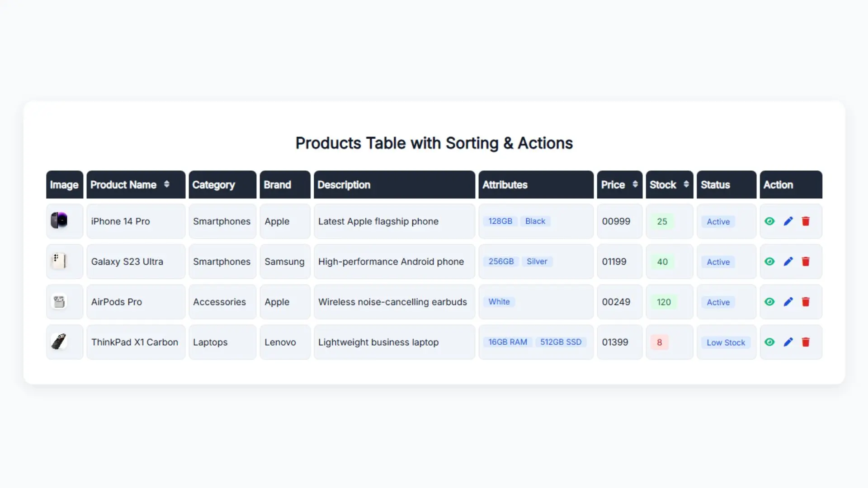Viewport: 868px width, 488px height.
Task: Click the price cell 00999
Action: [x=619, y=221]
